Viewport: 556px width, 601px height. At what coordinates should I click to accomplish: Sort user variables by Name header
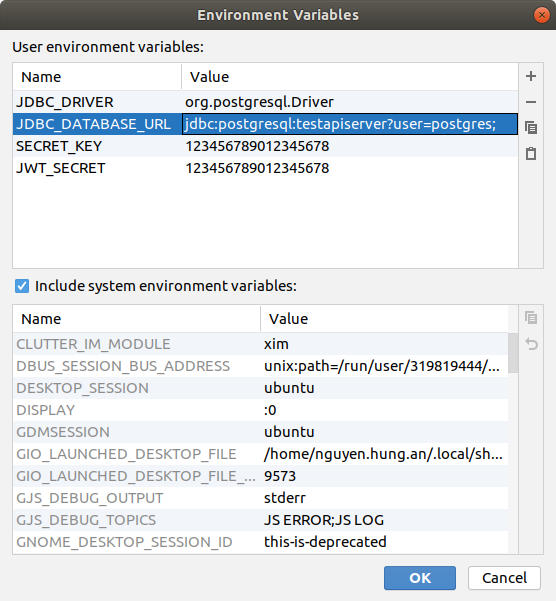(x=97, y=77)
